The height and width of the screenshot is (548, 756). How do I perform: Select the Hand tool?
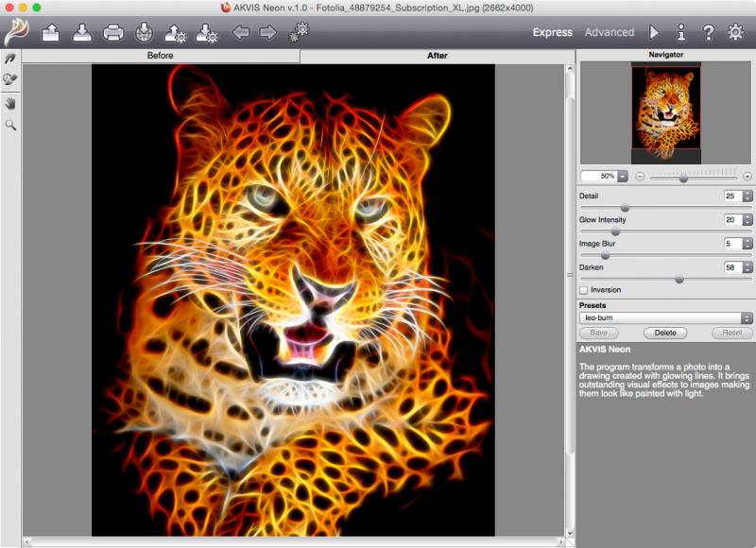(x=10, y=102)
